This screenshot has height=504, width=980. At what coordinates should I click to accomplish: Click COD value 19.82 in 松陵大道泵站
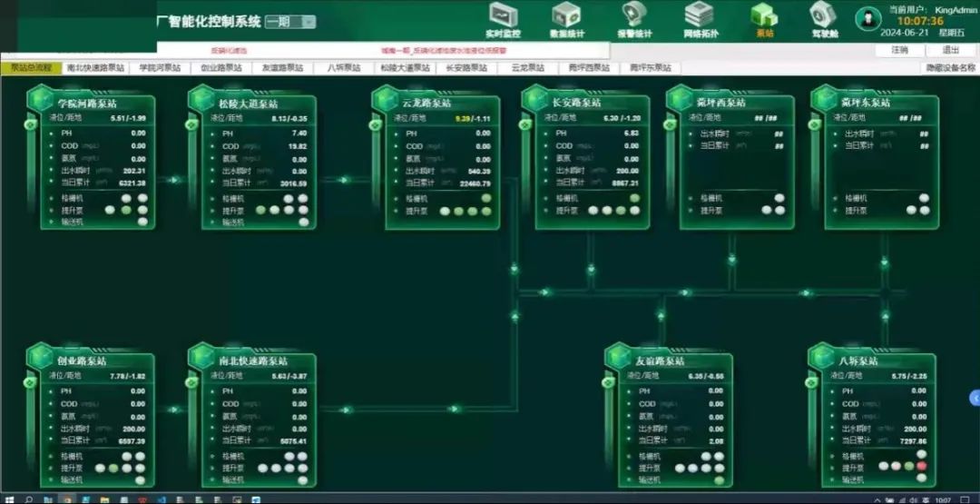tap(298, 146)
